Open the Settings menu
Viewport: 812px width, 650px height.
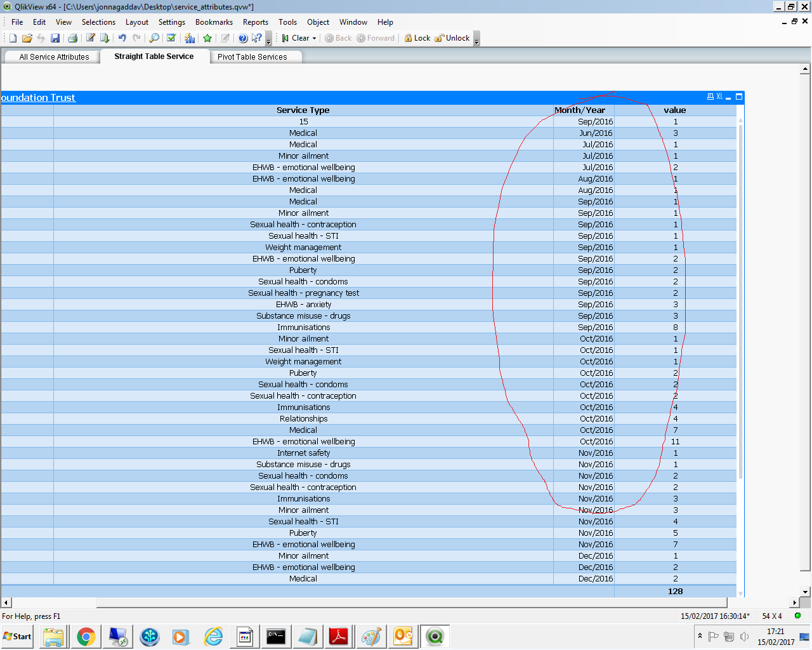172,22
